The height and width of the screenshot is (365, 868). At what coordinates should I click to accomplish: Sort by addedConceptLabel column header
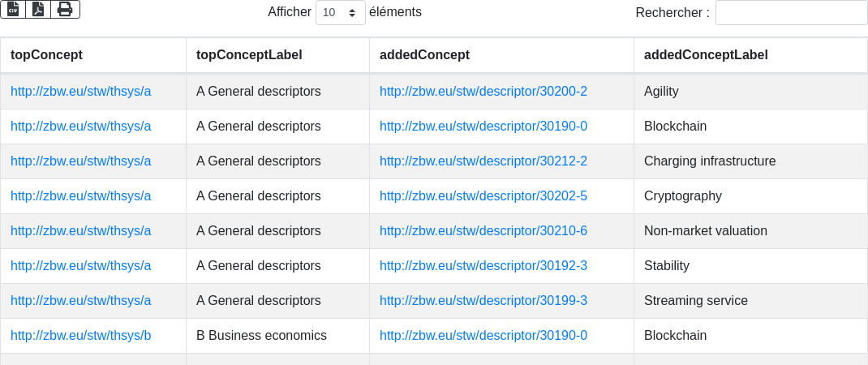(706, 55)
